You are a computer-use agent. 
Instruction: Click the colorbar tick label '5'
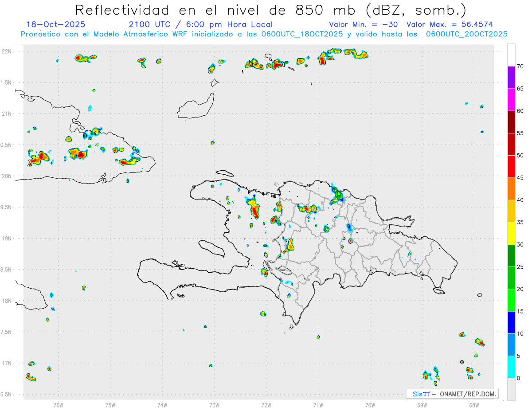[519, 356]
